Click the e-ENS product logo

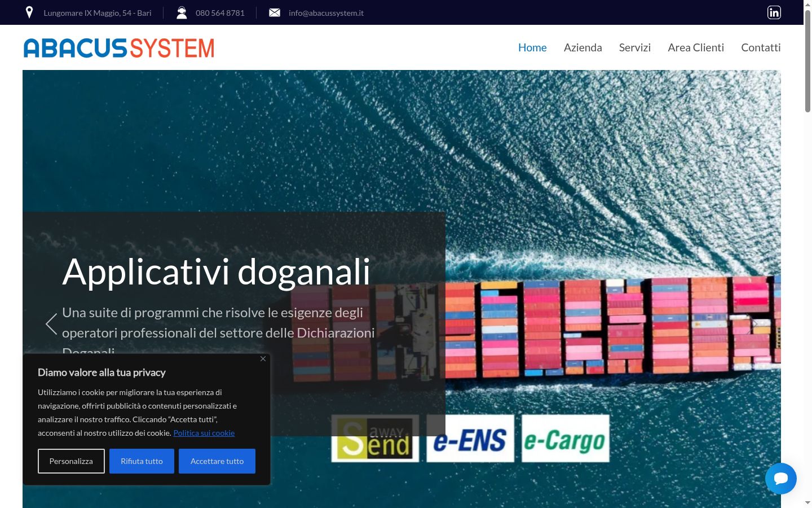click(470, 439)
